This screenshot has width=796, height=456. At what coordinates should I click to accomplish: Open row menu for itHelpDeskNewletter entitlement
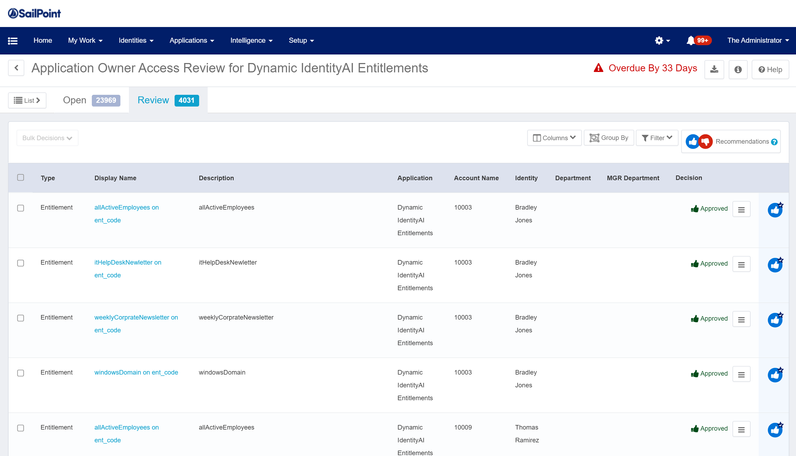point(741,265)
